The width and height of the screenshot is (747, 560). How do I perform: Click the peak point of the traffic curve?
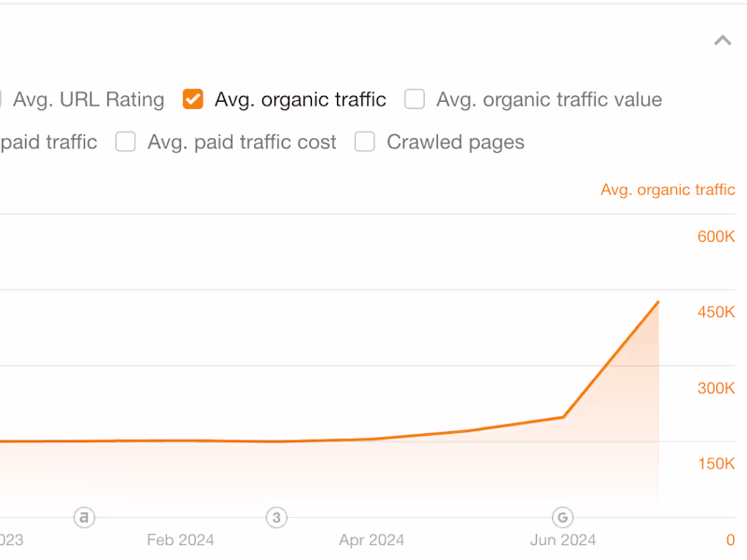pos(658,302)
